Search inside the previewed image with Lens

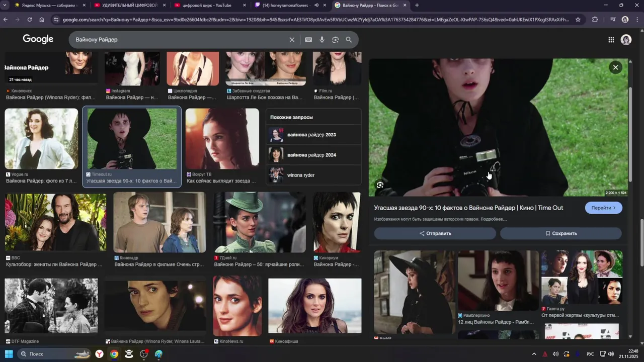tap(380, 185)
